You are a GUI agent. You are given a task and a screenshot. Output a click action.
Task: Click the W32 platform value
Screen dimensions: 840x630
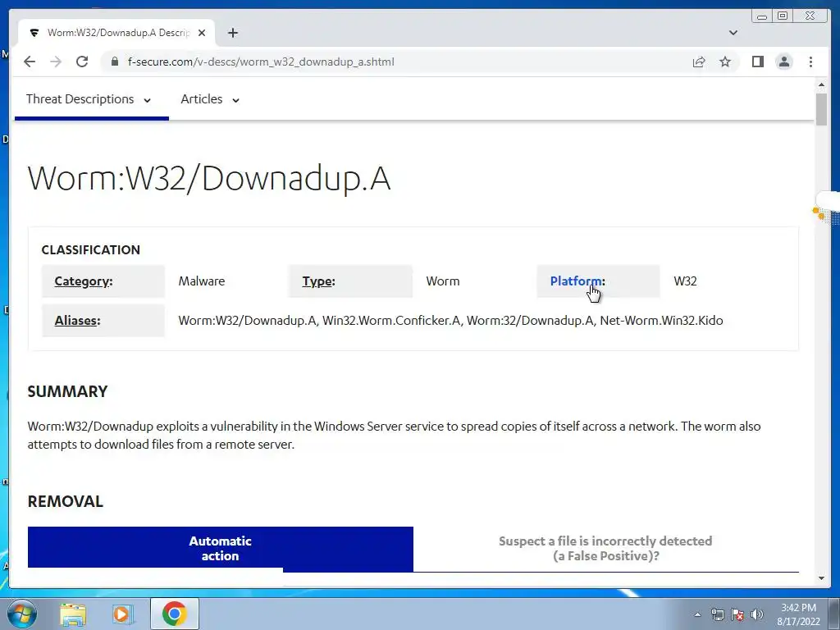click(x=685, y=281)
